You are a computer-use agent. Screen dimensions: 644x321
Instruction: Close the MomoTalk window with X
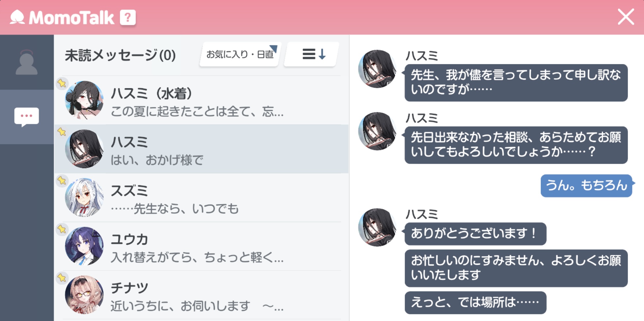coord(626,17)
